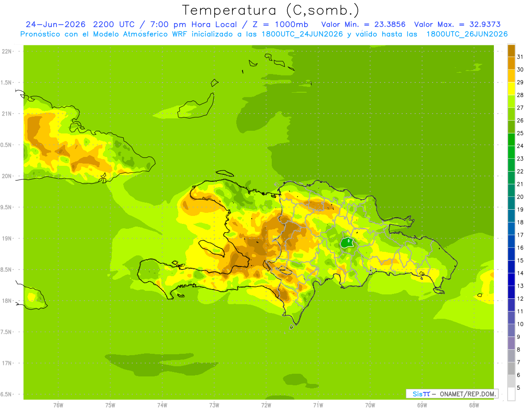The width and height of the screenshot is (532, 411).
Task: Pick the yellow legend swatch between 28 and 29
Action: click(x=511, y=89)
